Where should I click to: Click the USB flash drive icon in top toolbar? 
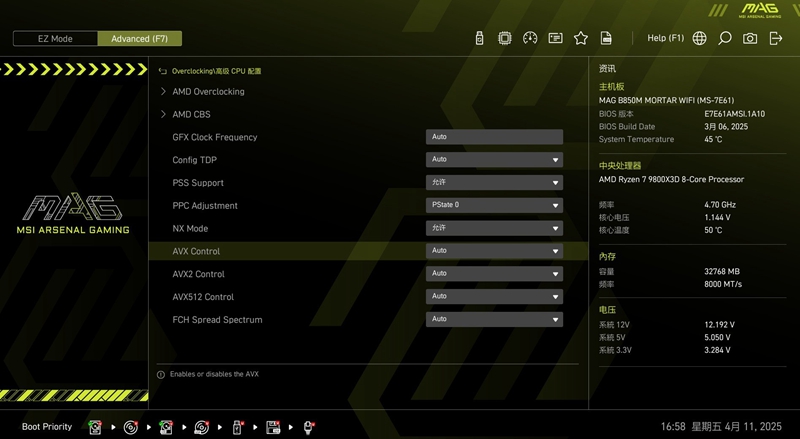pos(479,38)
